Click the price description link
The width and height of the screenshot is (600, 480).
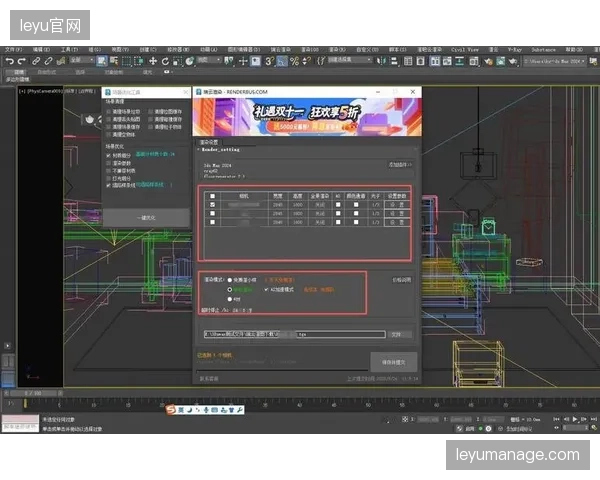point(401,280)
